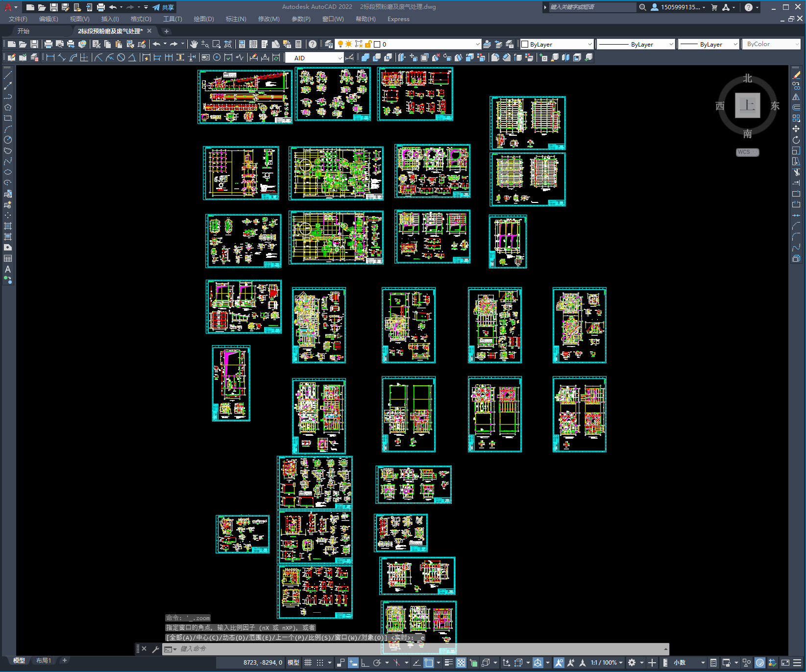Click the 东 east direction on ViewCube compass

click(775, 106)
